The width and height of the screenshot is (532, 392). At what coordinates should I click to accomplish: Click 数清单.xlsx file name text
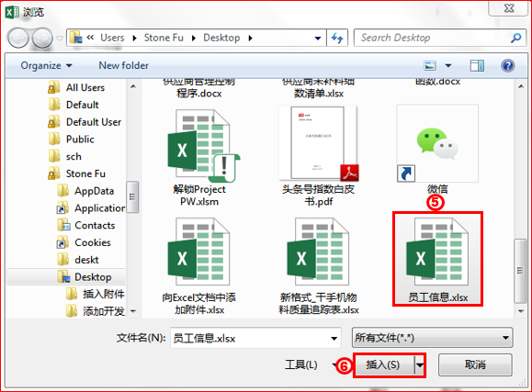pos(319,94)
